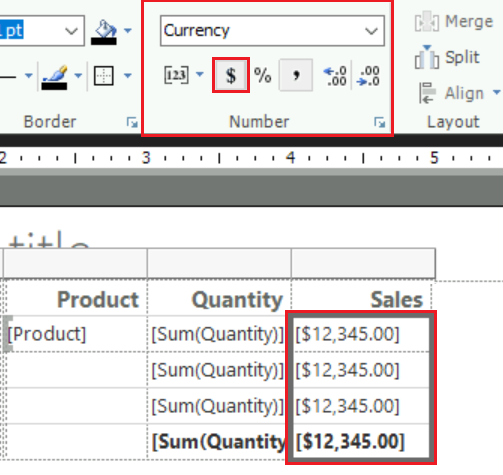Apply the dollar Currency format button
The image size is (503, 475).
pos(231,75)
